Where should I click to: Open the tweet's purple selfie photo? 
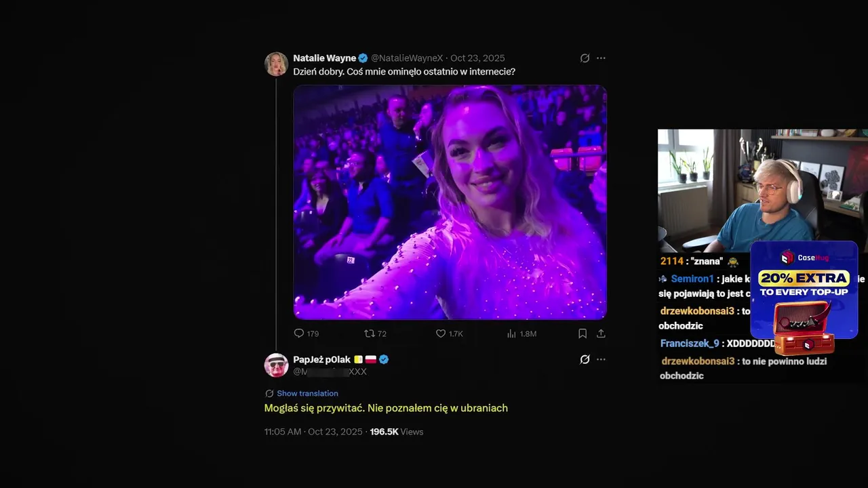click(x=450, y=202)
